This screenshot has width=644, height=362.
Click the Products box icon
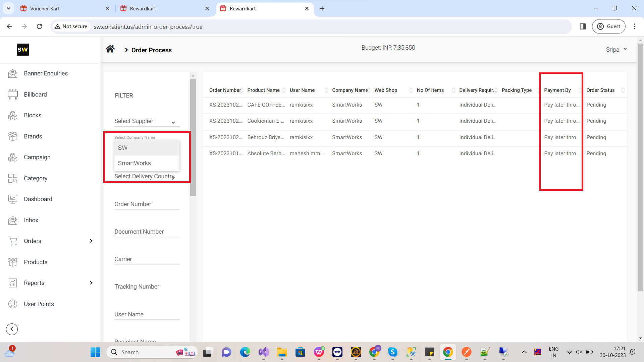tap(13, 262)
